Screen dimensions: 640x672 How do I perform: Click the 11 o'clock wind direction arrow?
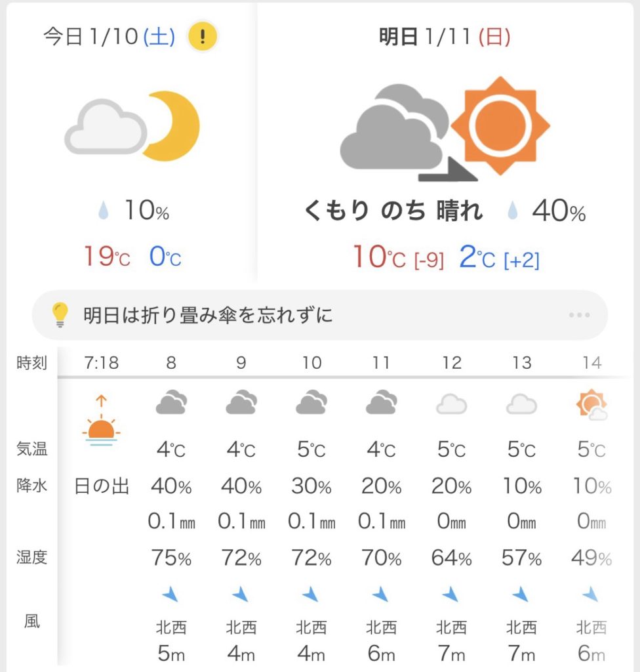380,595
